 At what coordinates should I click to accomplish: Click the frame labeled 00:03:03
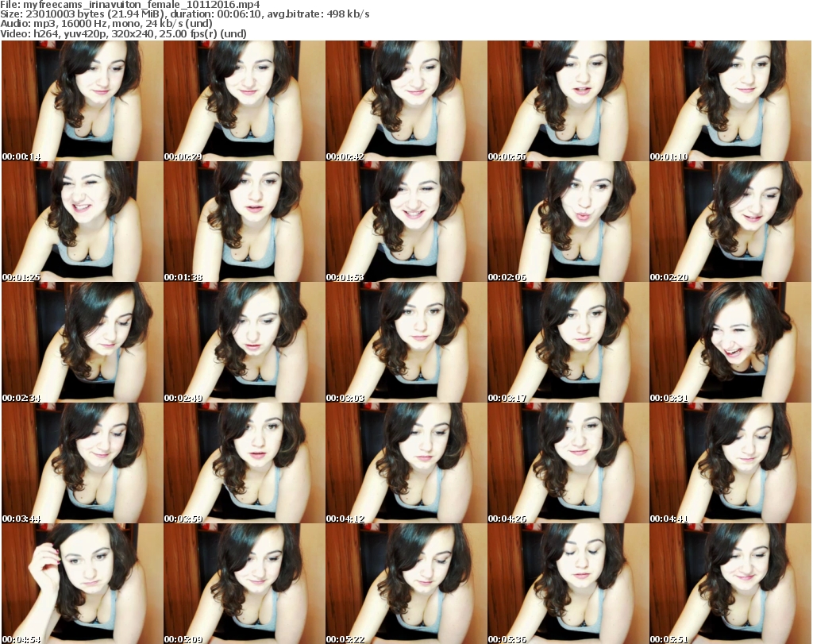(x=406, y=342)
